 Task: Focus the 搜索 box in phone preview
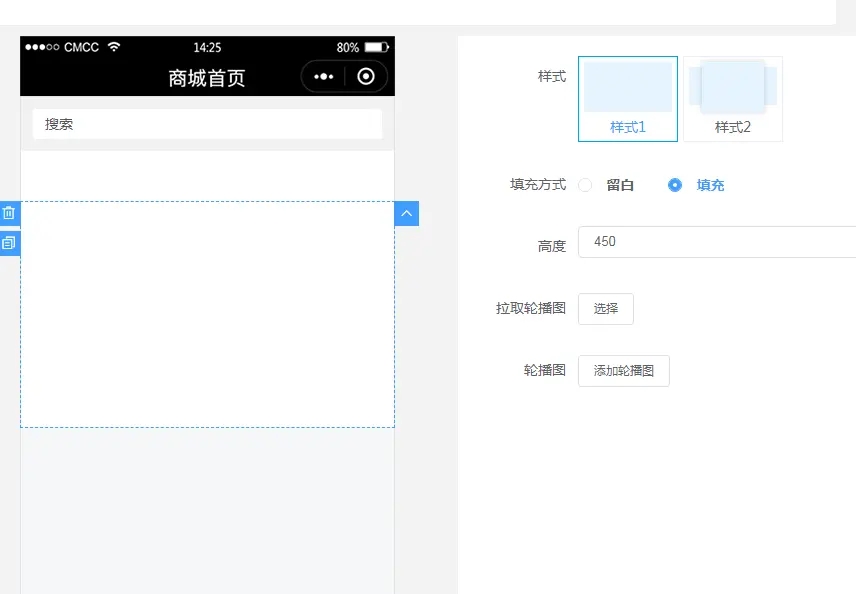(207, 124)
